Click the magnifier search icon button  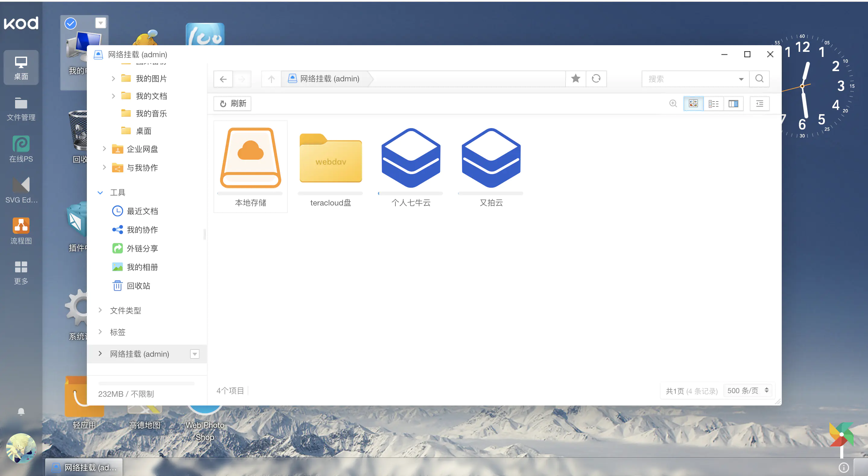pyautogui.click(x=759, y=79)
